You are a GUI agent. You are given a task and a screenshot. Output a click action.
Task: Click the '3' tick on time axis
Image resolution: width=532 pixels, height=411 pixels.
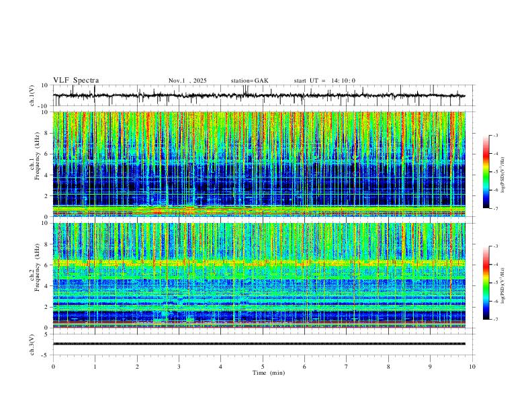pyautogui.click(x=179, y=367)
